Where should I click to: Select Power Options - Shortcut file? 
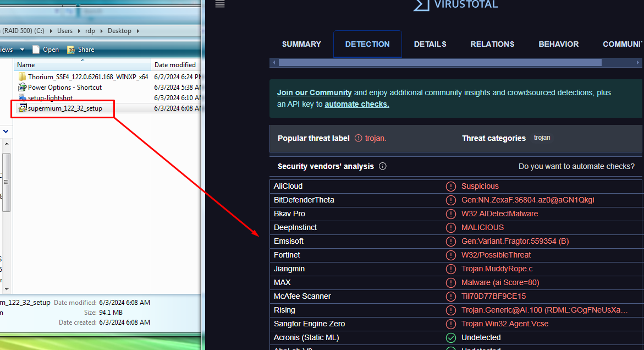[60, 87]
